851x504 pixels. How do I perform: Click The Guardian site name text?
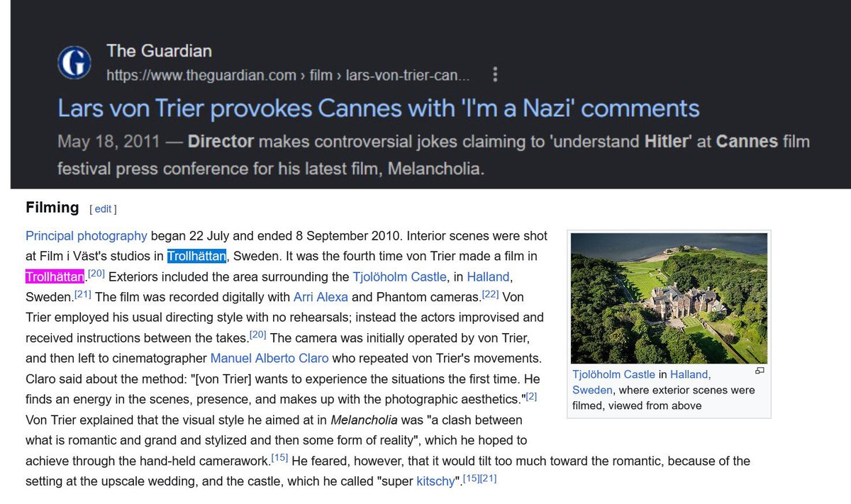tap(159, 51)
